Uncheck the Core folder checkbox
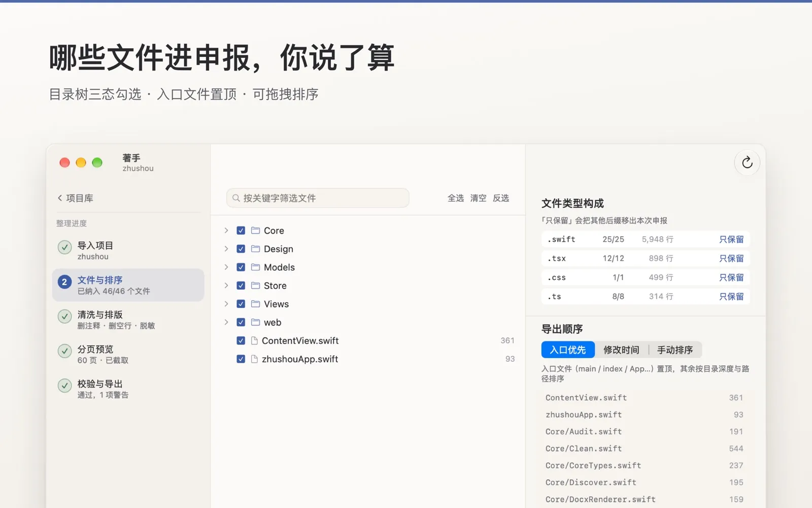Viewport: 812px width, 508px height. click(241, 231)
